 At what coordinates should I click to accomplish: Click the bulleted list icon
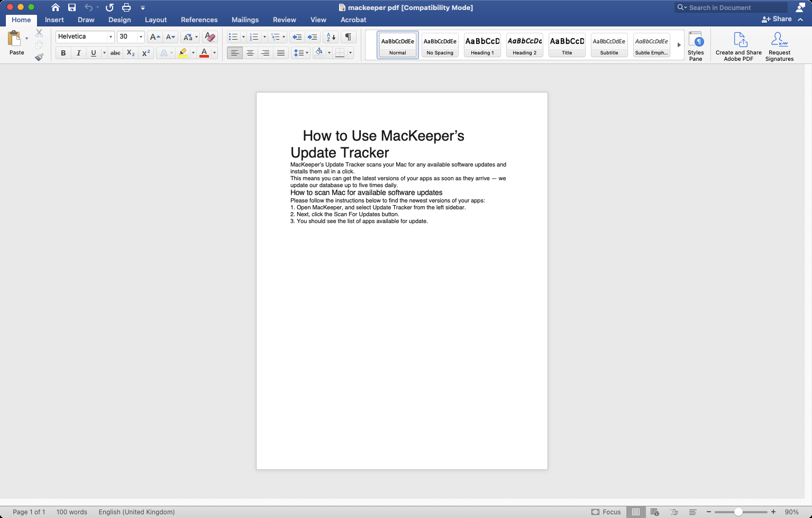pos(233,37)
